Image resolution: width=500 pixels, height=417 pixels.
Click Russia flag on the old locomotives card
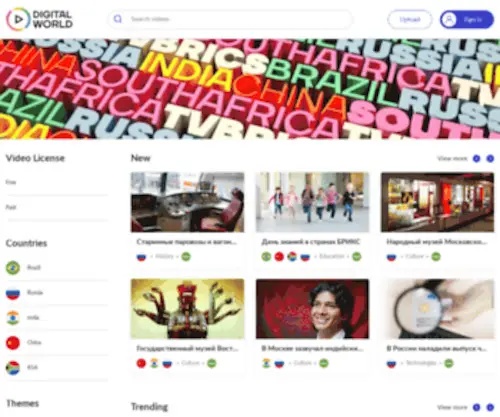pos(141,257)
